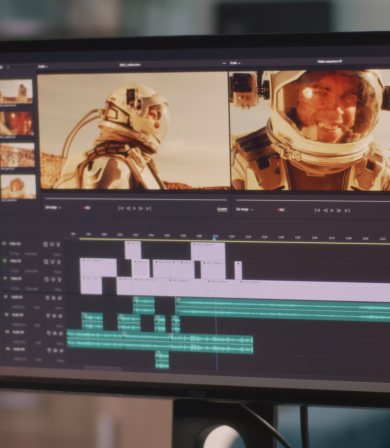Step back one frame in right program viewer
The image size is (390, 448).
point(325,210)
